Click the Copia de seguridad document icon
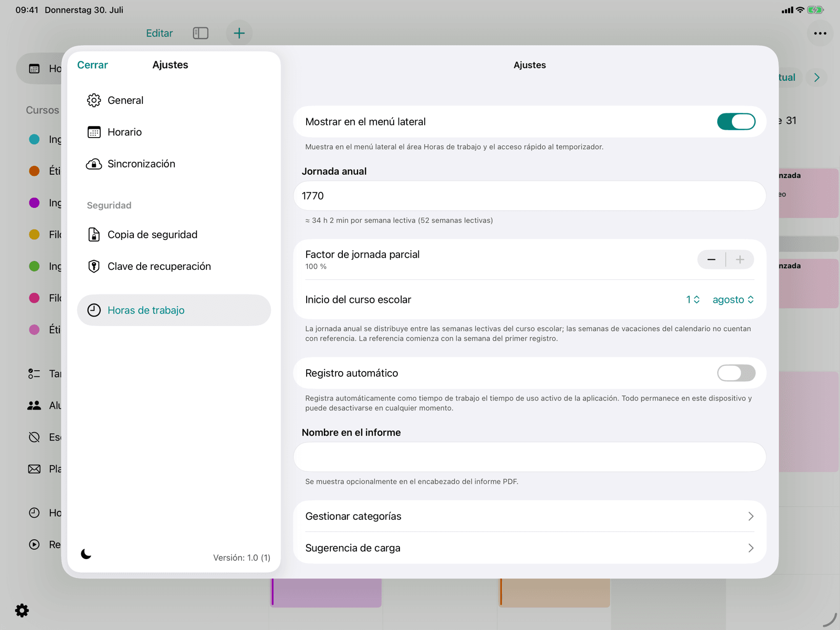This screenshot has width=840, height=630. point(94,235)
